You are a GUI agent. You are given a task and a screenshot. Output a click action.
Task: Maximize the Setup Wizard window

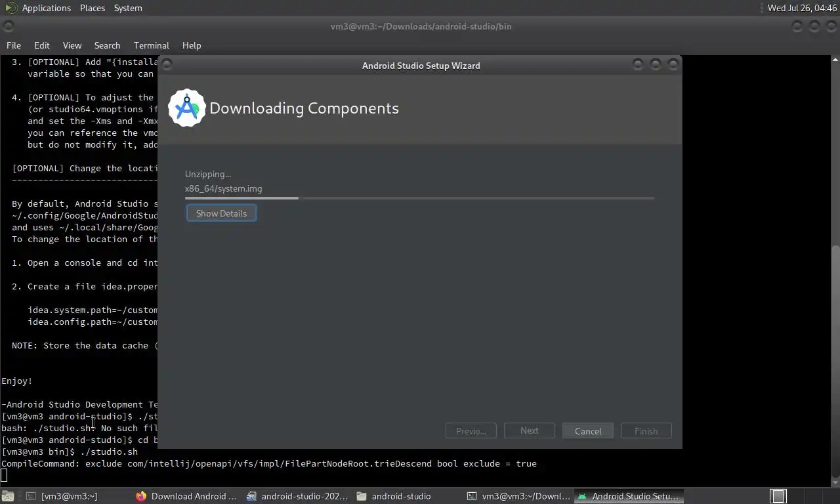pyautogui.click(x=656, y=64)
